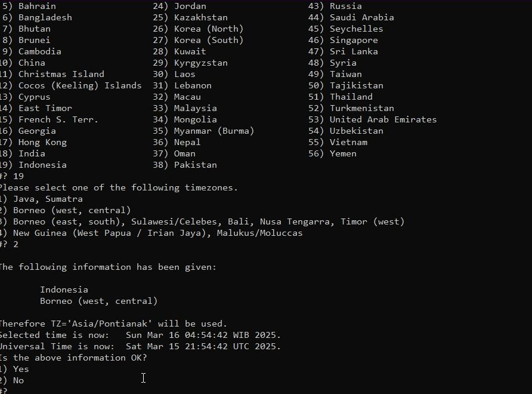Click "Myanmar (Burma)" in the list
This screenshot has width=532, height=394.
(x=214, y=131)
